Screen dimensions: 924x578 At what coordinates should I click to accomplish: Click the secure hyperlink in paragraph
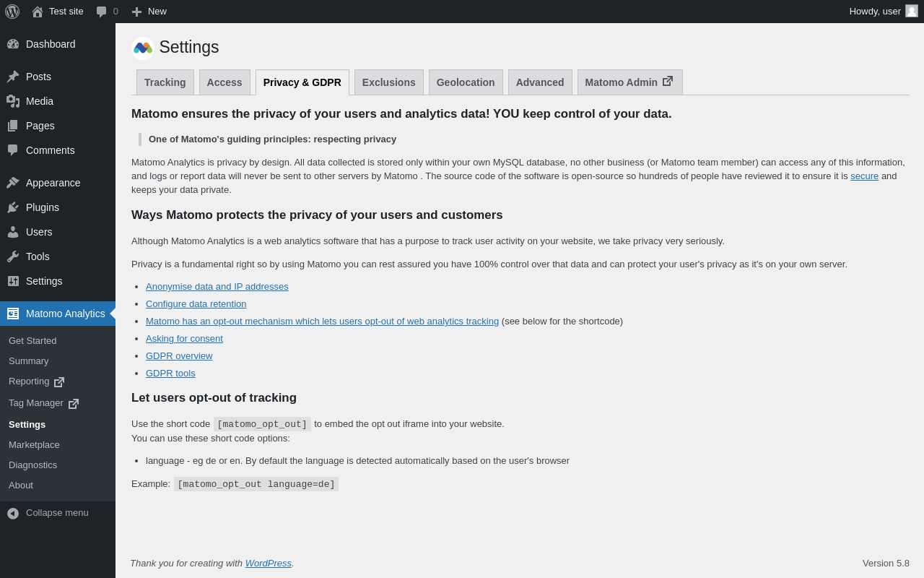point(864,176)
